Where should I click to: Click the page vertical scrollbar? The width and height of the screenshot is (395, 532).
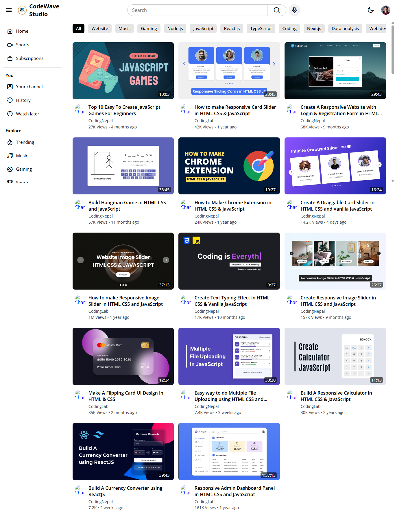[x=392, y=49]
